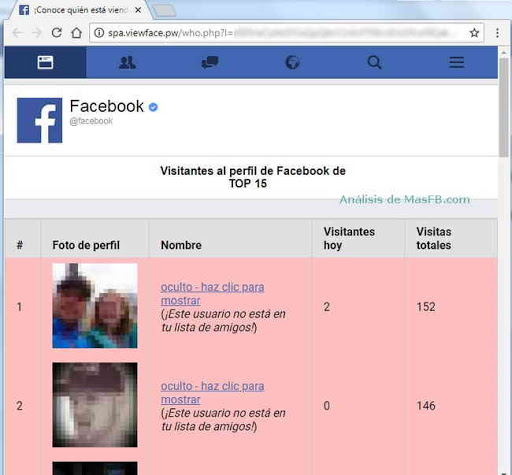Open a new browser tab
Viewport: 512px width, 475px height.
(164, 11)
